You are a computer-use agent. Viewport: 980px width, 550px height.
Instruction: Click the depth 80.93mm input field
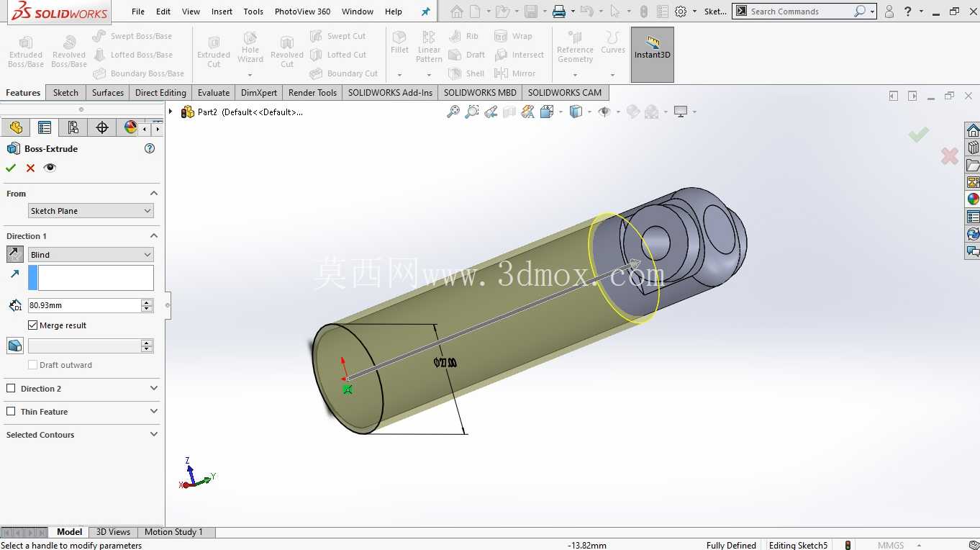(84, 305)
